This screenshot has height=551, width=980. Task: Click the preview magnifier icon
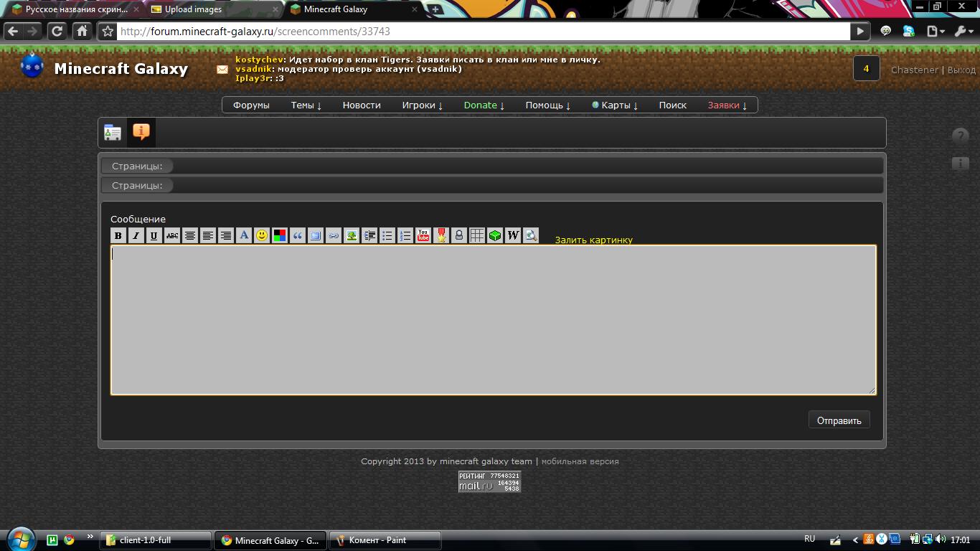[531, 235]
